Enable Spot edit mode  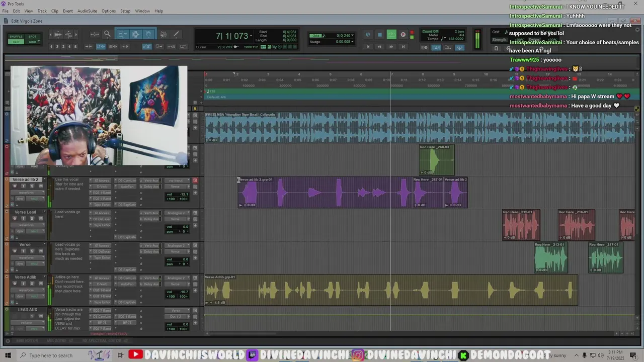(32, 36)
